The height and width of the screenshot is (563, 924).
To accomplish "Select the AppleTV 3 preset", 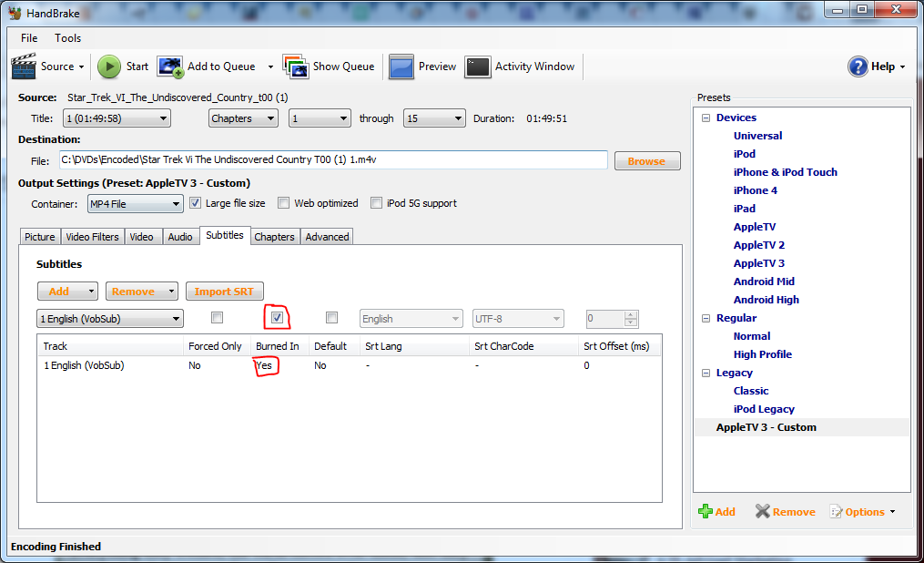I will (x=759, y=263).
